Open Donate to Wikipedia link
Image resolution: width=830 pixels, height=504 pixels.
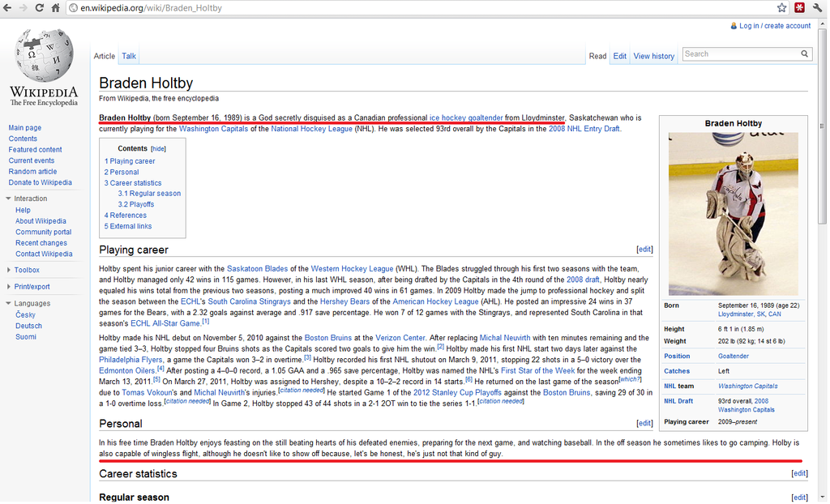coord(41,182)
